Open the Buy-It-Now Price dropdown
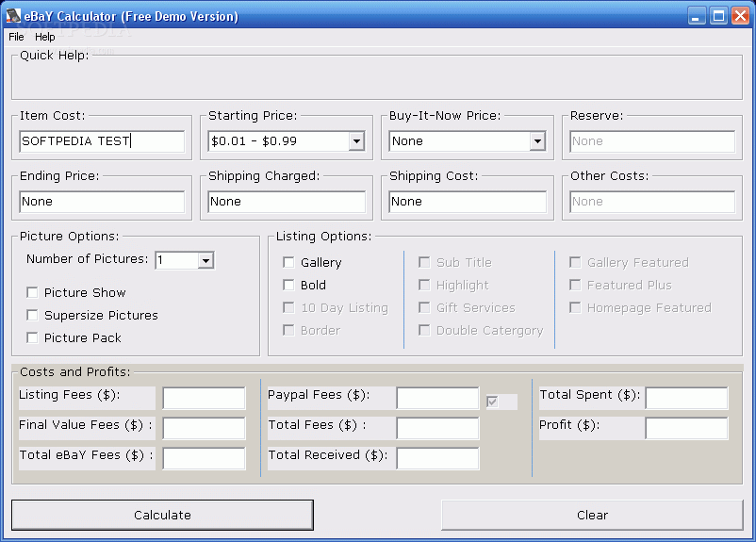Screen dimensions: 756x542 (537, 141)
